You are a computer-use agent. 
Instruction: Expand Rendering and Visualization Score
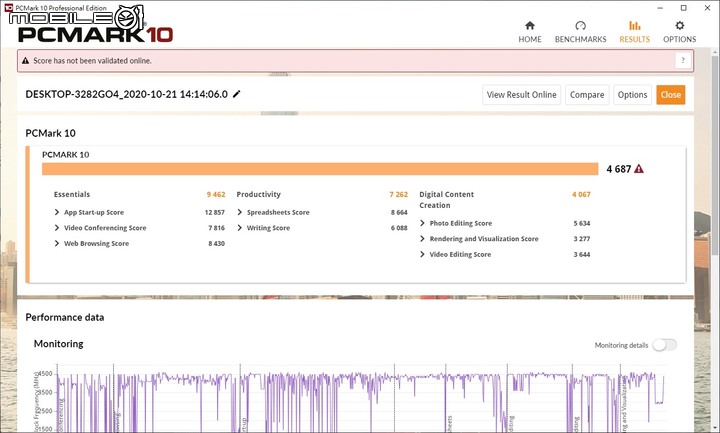422,239
